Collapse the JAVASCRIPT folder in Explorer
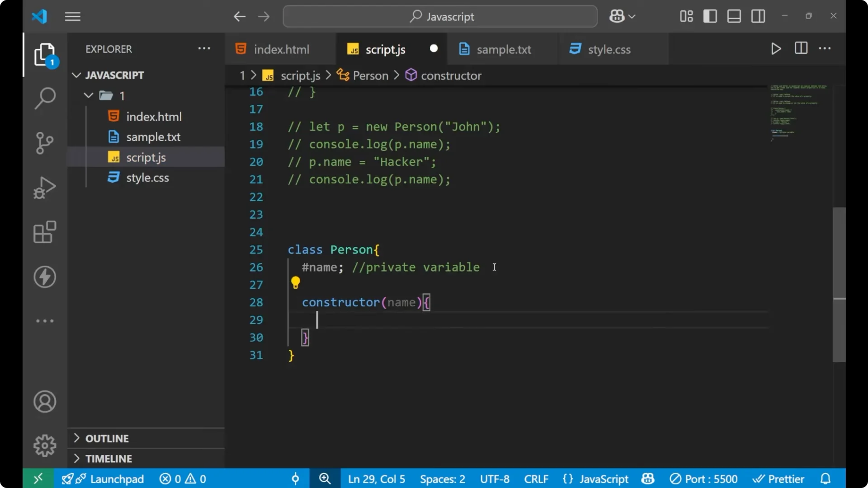Viewport: 868px width, 488px height. pos(76,75)
